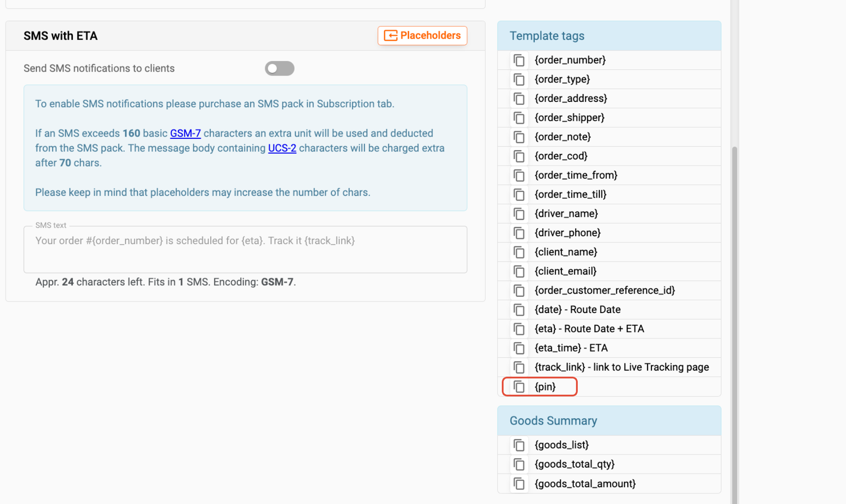Viewport: 846px width, 504px height.
Task: Copy the {order_address} tag icon
Action: click(519, 99)
